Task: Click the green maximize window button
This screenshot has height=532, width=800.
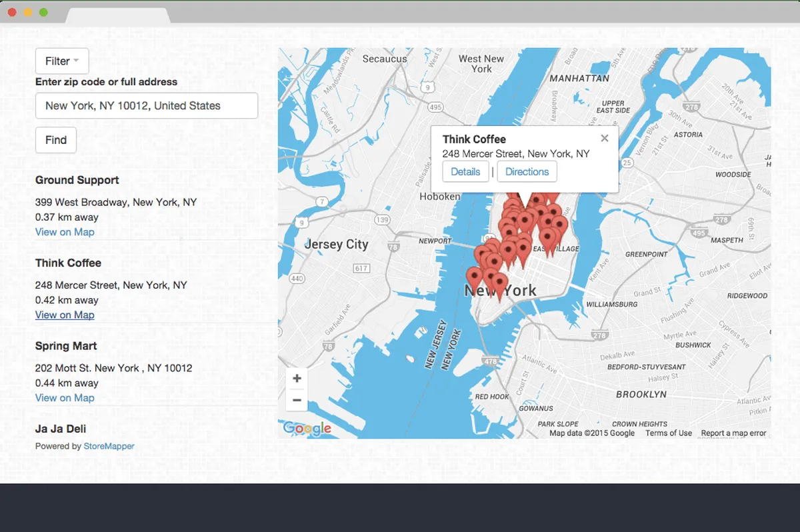Action: [43, 13]
